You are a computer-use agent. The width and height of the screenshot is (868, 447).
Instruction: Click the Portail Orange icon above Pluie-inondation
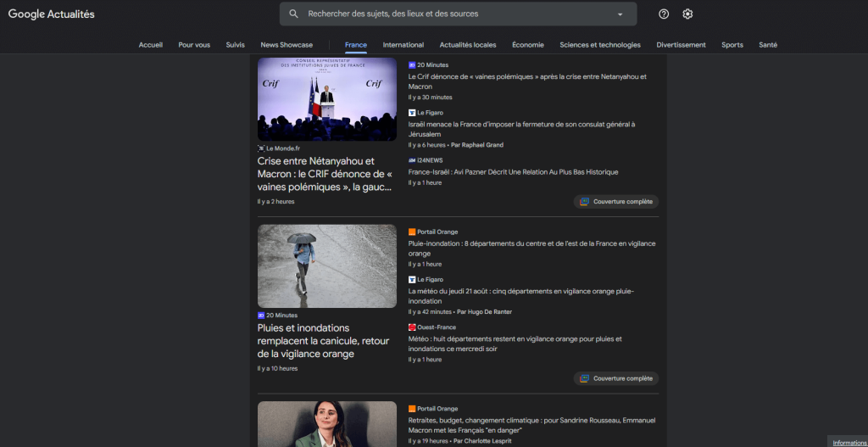pos(412,232)
